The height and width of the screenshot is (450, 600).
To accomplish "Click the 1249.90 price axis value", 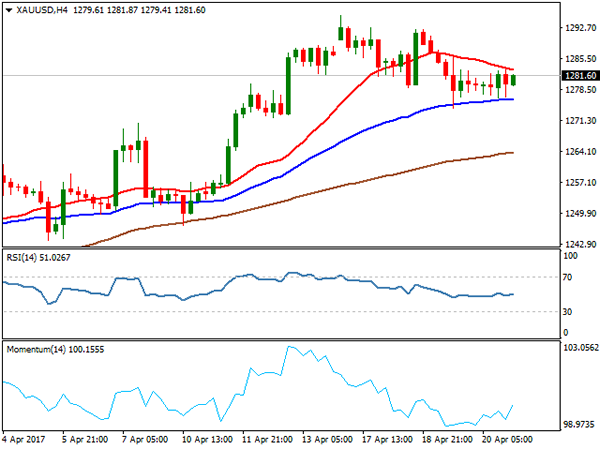I will [580, 213].
